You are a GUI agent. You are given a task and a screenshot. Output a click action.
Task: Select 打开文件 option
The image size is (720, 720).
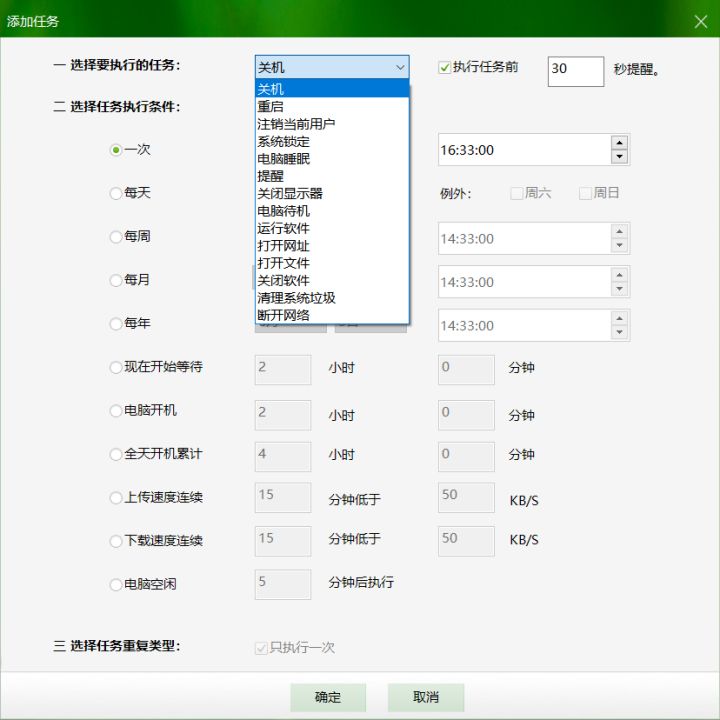coord(332,263)
